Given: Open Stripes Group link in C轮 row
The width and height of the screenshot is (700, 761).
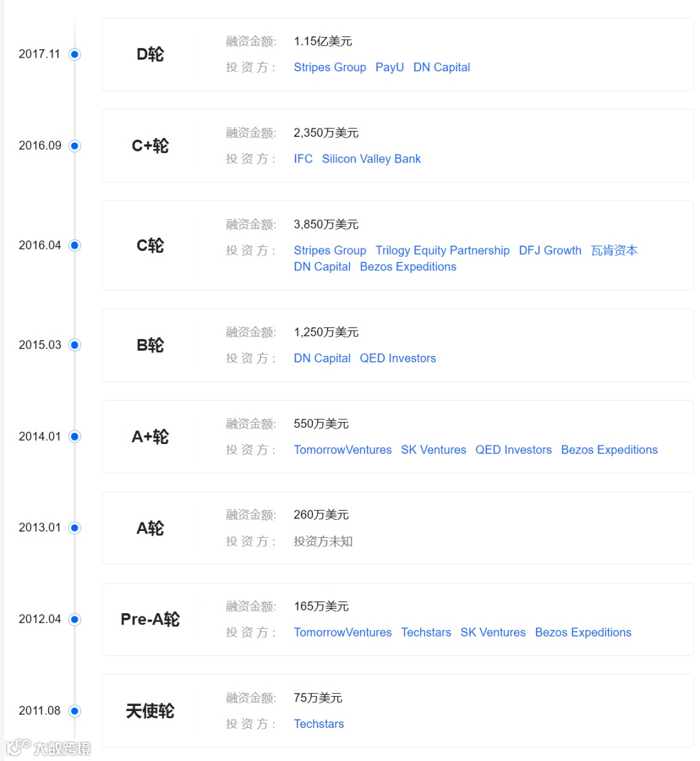Looking at the screenshot, I should point(330,250).
